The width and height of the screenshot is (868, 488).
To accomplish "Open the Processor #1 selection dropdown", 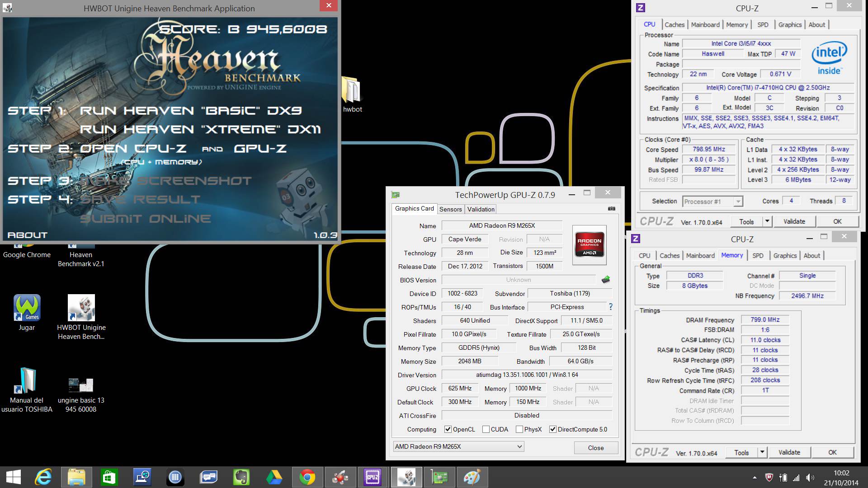I will coord(712,202).
